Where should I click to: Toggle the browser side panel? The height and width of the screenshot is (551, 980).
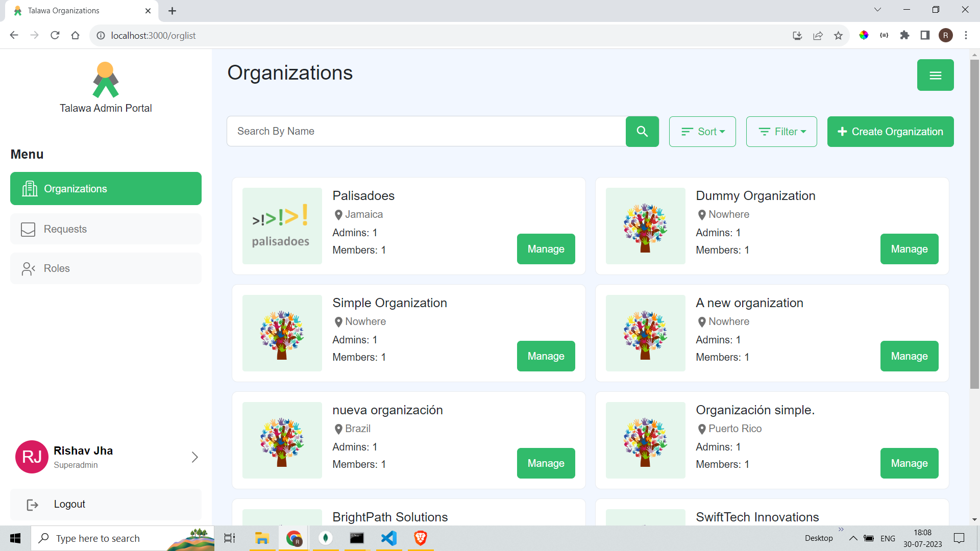coord(925,35)
